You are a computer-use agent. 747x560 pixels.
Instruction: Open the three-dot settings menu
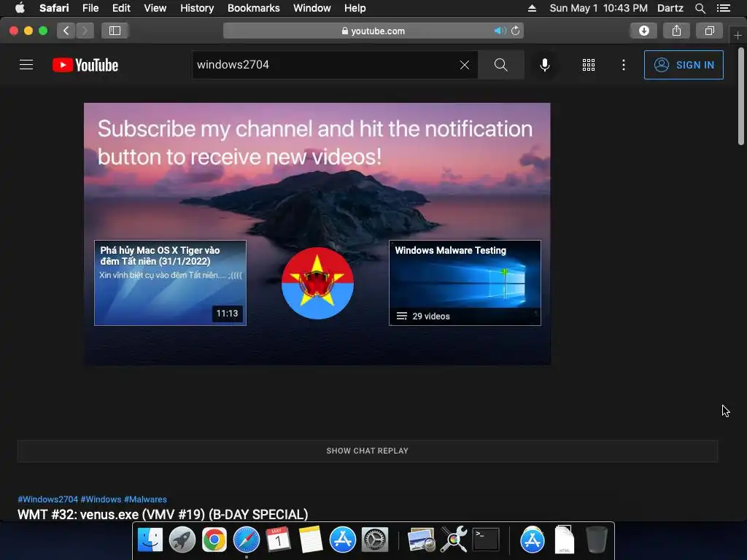tap(624, 65)
